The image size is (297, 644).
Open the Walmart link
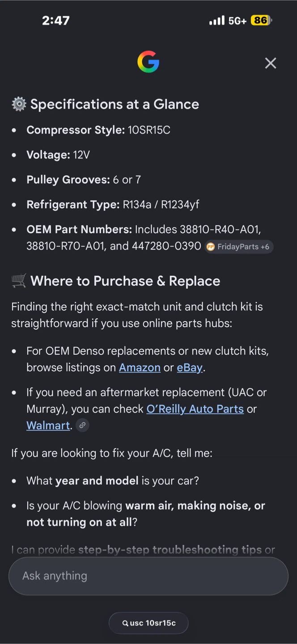[x=48, y=425]
